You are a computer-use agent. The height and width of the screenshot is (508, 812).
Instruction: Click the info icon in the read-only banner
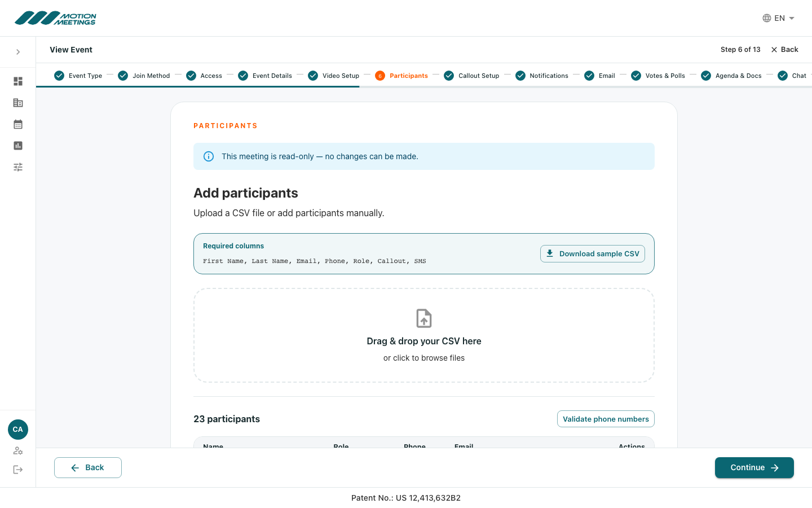(209, 156)
